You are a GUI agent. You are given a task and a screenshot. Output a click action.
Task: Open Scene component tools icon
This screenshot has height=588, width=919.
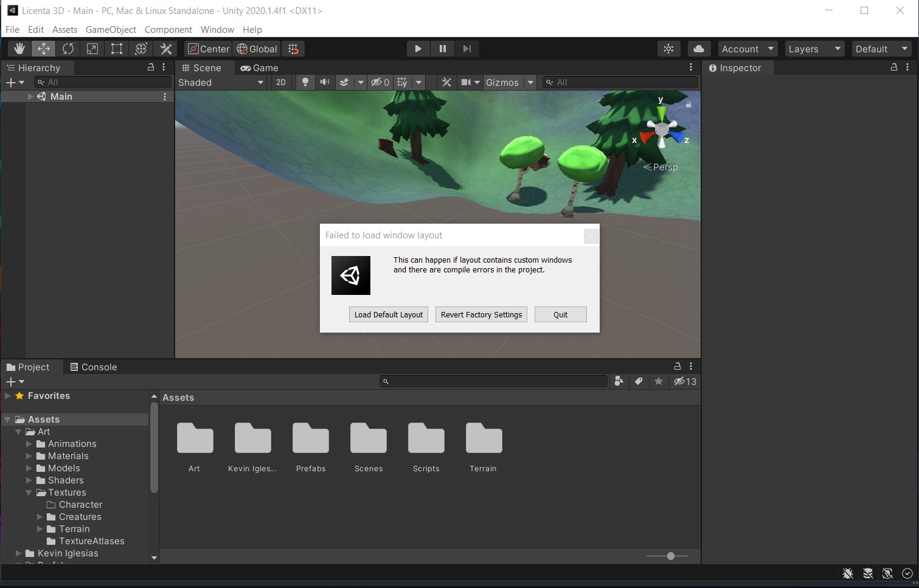(x=446, y=82)
